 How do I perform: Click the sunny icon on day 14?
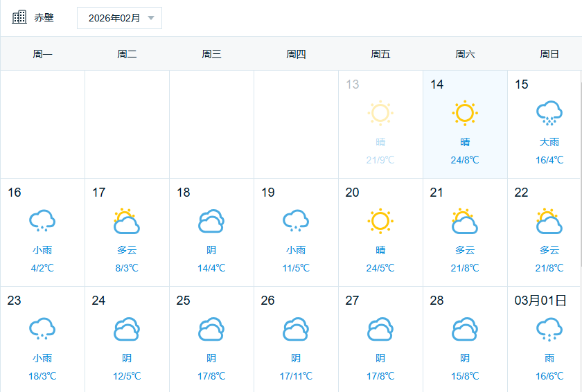pyautogui.click(x=465, y=112)
